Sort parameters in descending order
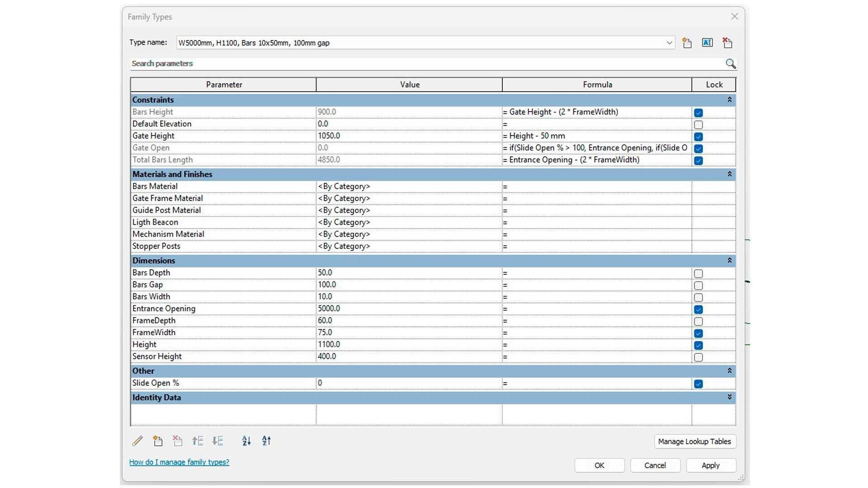This screenshot has height=488, width=868. (x=266, y=441)
